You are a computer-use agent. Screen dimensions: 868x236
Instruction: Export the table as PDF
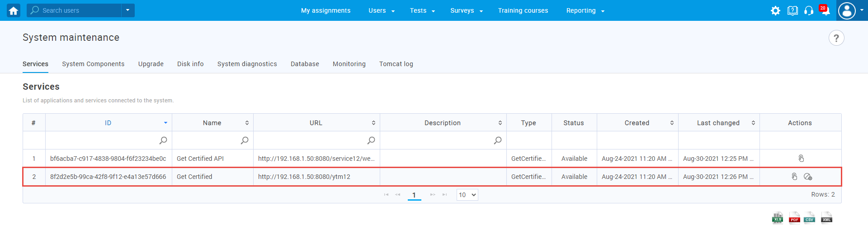794,218
